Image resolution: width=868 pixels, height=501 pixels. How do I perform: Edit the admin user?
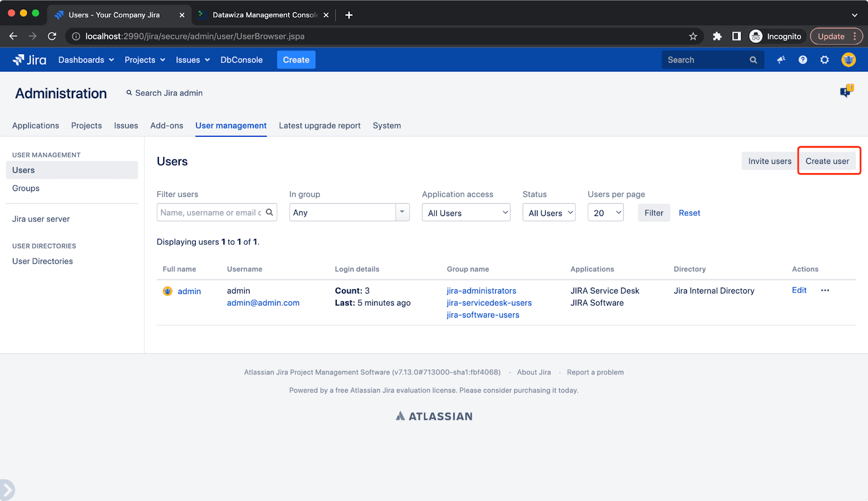pyautogui.click(x=799, y=290)
